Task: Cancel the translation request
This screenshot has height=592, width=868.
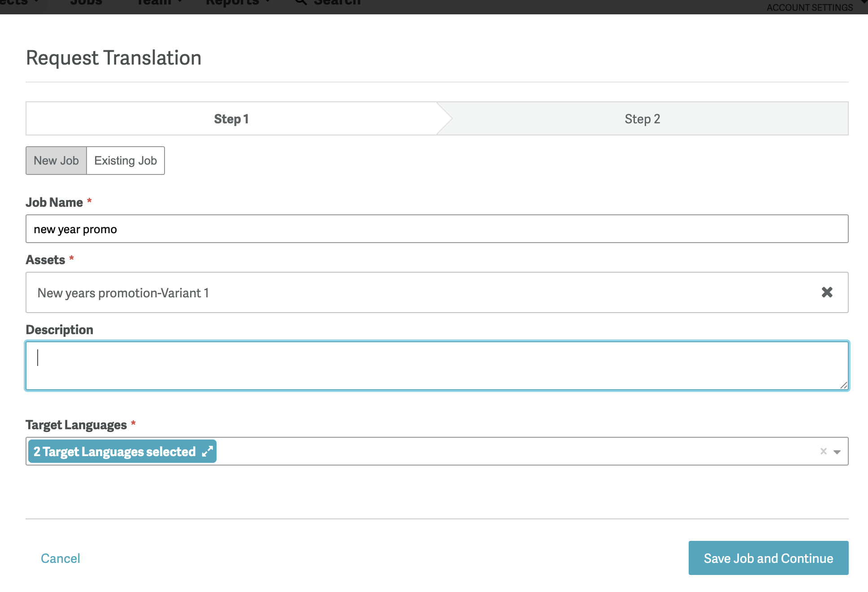Action: coord(61,558)
